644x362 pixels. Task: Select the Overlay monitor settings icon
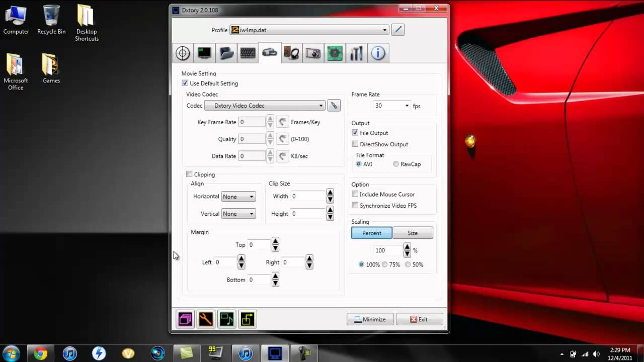204,53
